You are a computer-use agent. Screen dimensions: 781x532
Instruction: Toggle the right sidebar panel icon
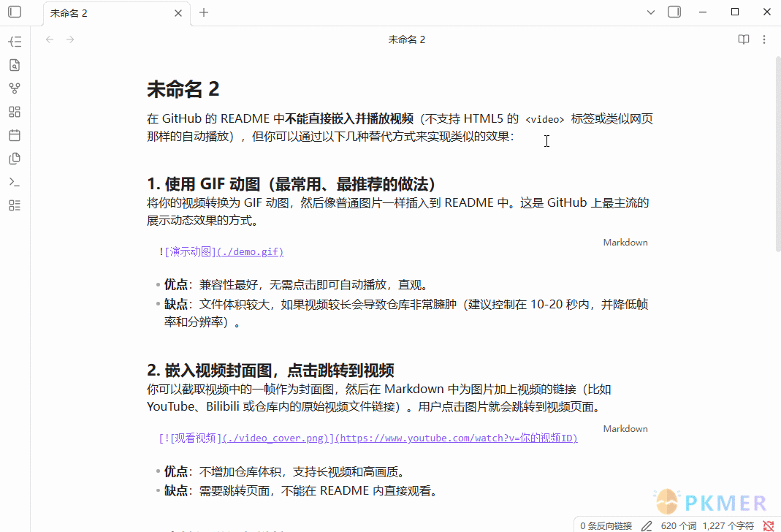[x=674, y=12]
